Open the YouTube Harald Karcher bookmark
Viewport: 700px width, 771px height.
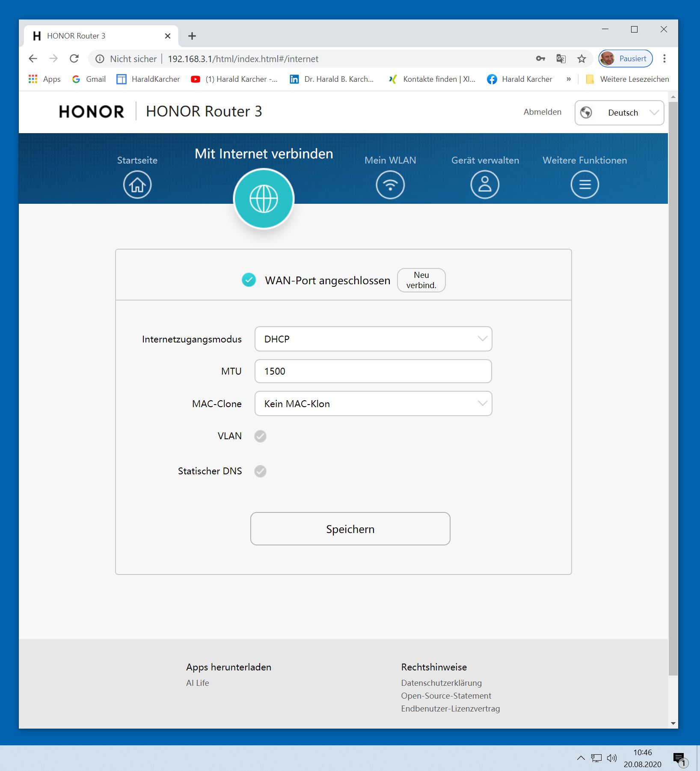[x=234, y=79]
